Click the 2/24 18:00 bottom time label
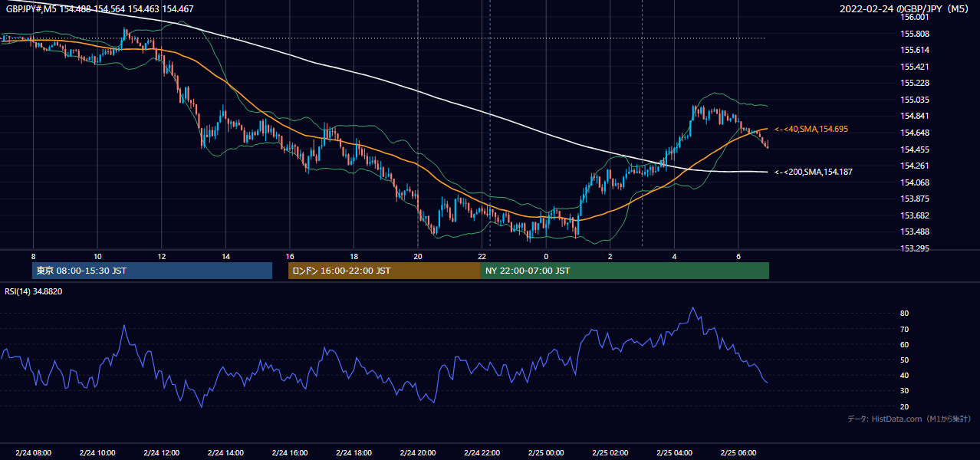Viewport: 980px width, 460px height. point(354,452)
